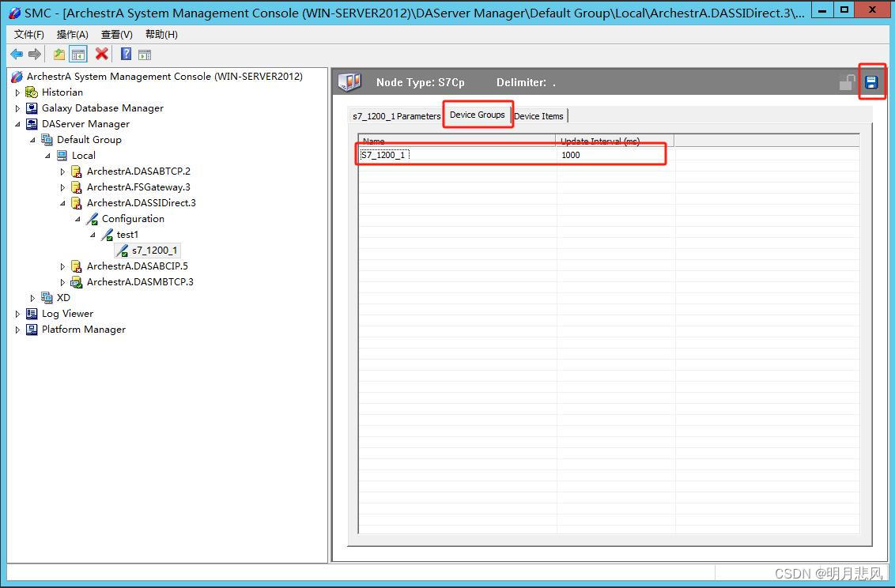Image resolution: width=895 pixels, height=588 pixels.
Task: Switch to Device Items tab
Action: click(539, 115)
